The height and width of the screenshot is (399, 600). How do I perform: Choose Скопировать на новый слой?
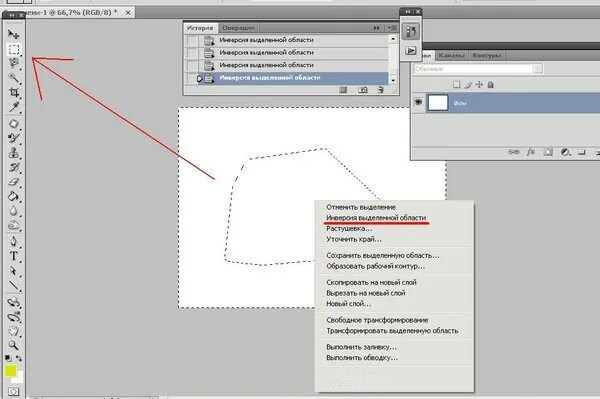click(371, 282)
